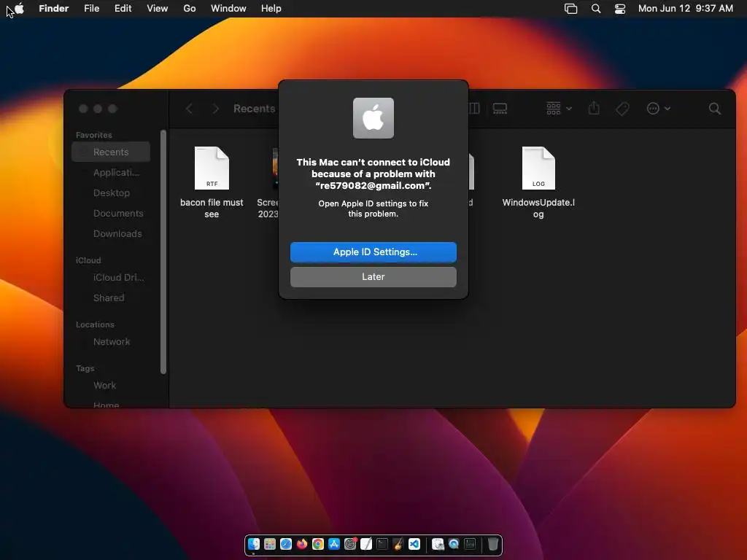Open Launchpad from the Dock
The width and height of the screenshot is (747, 560).
click(x=270, y=544)
